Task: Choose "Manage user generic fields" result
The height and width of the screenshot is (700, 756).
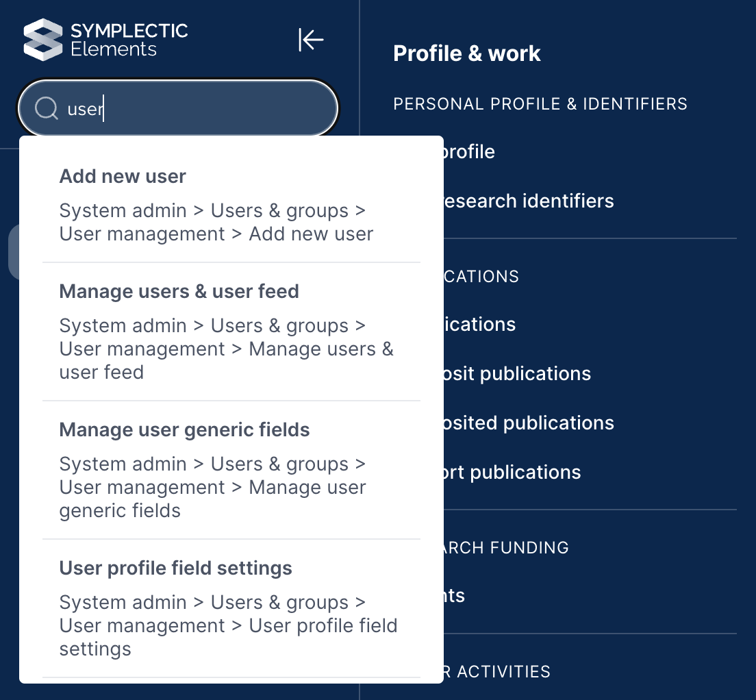Action: (x=184, y=430)
